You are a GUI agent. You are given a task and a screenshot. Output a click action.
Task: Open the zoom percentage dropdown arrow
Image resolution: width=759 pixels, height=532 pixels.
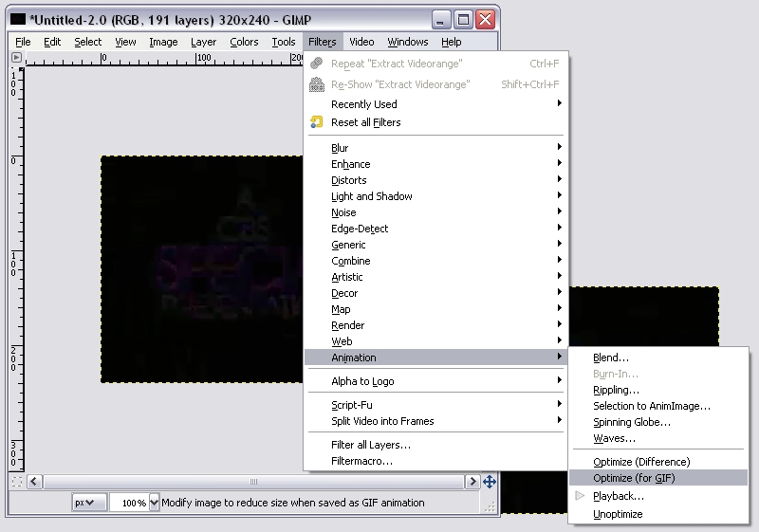click(154, 503)
